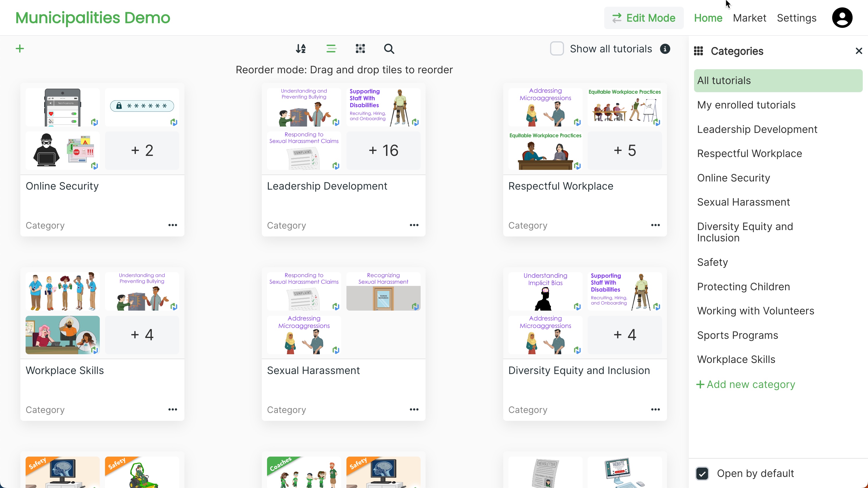The width and height of the screenshot is (868, 488).
Task: Click the Categories grid icon in the sidebar
Action: (698, 51)
